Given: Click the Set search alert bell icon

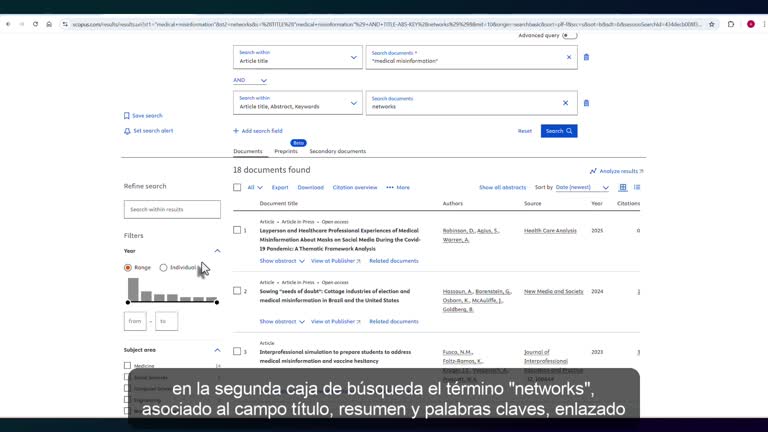Looking at the screenshot, I should click(x=127, y=131).
